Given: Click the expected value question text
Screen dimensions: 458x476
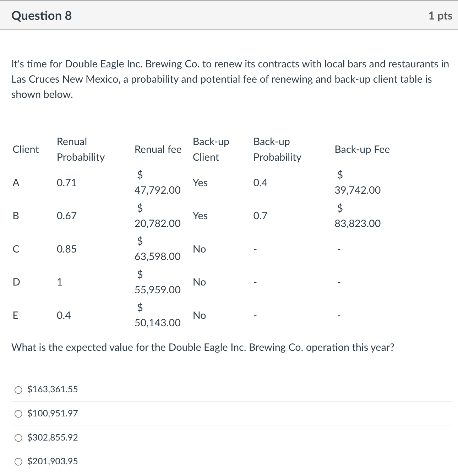Looking at the screenshot, I should click(x=203, y=347).
